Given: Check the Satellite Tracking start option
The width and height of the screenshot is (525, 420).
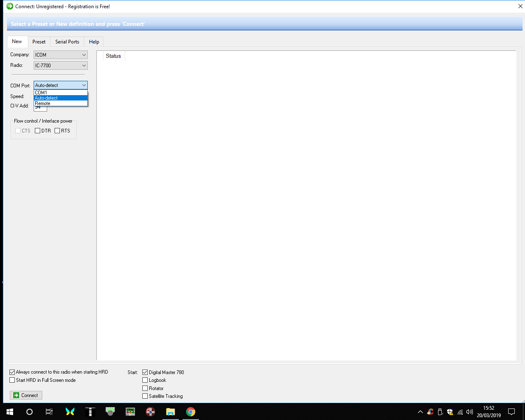Looking at the screenshot, I should [x=145, y=396].
